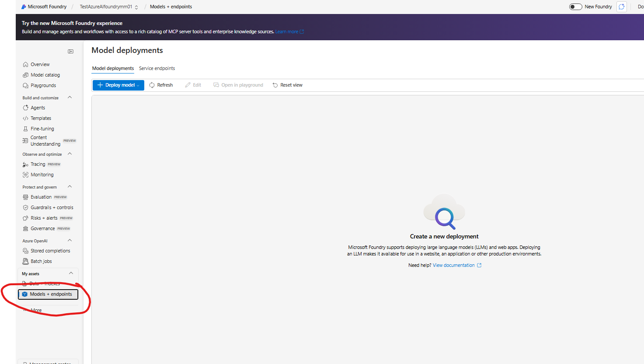The image size is (644, 364).
Task: Click Reset view
Action: 287,85
